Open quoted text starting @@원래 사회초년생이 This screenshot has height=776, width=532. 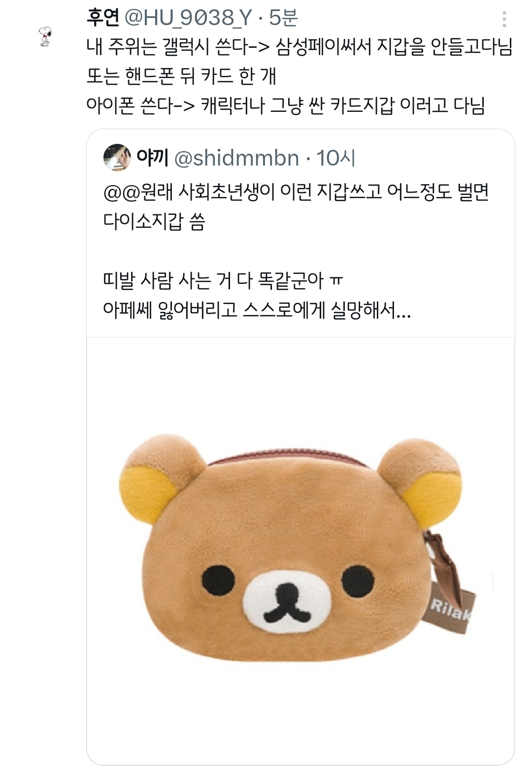[x=296, y=192]
